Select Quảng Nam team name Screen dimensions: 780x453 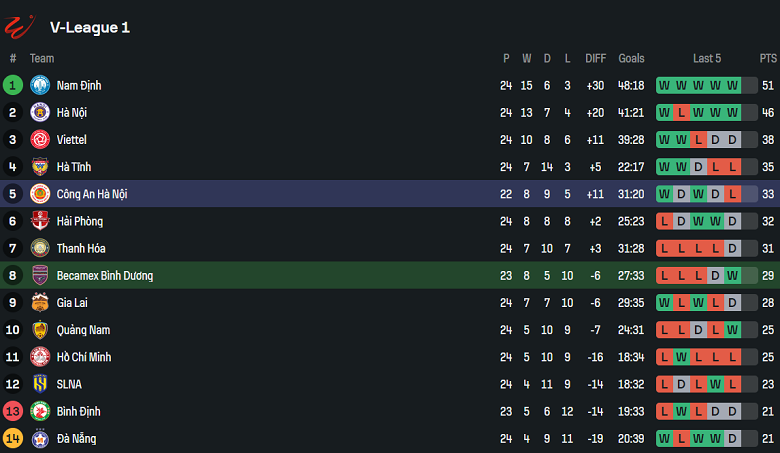[x=83, y=330]
